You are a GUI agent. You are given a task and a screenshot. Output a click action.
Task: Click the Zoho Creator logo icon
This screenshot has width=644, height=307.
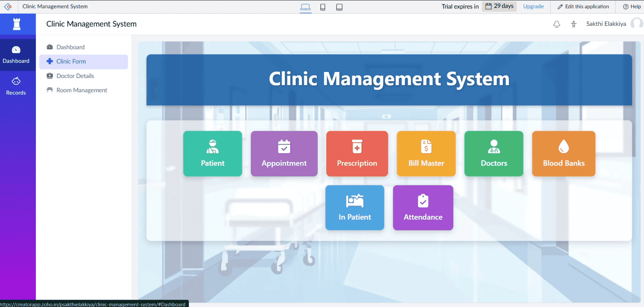pyautogui.click(x=8, y=7)
